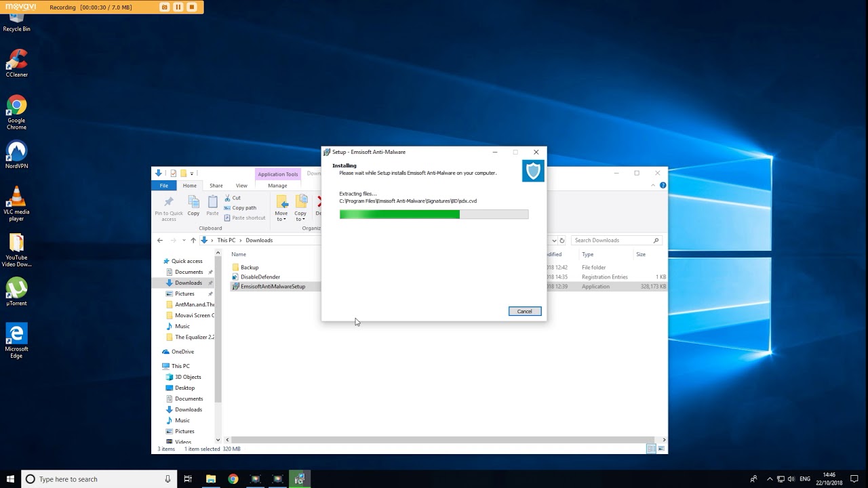Screen dimensions: 868x488
Task: Click the Setup window title icon
Action: coord(326,152)
